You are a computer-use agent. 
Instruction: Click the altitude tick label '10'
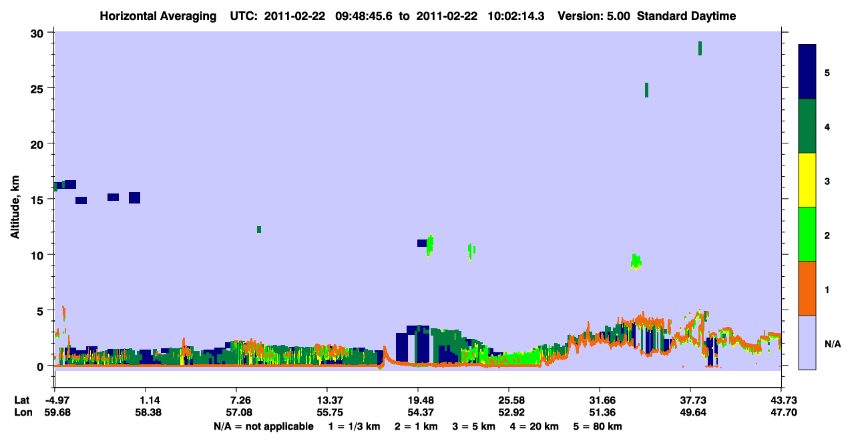(x=38, y=255)
